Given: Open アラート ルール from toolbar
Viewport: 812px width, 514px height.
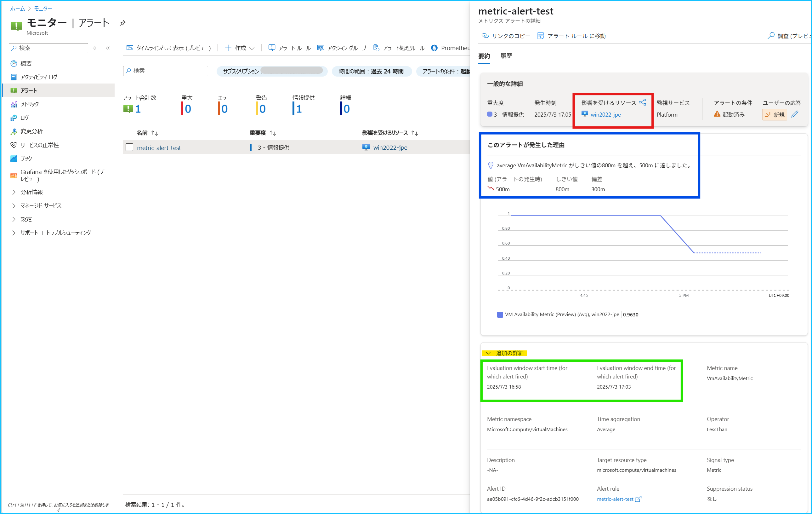Looking at the screenshot, I should (289, 48).
